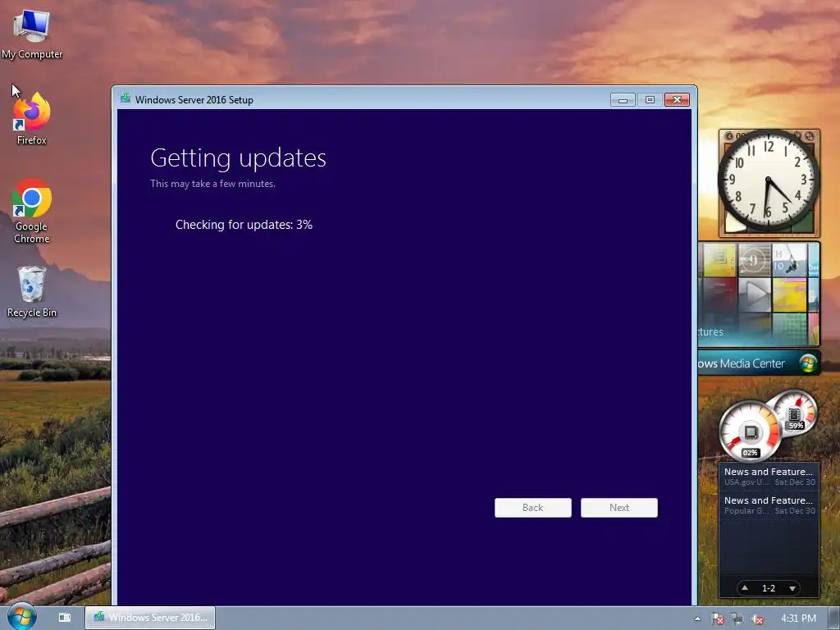Click the Show Desktop strip on the taskbar

point(834,619)
